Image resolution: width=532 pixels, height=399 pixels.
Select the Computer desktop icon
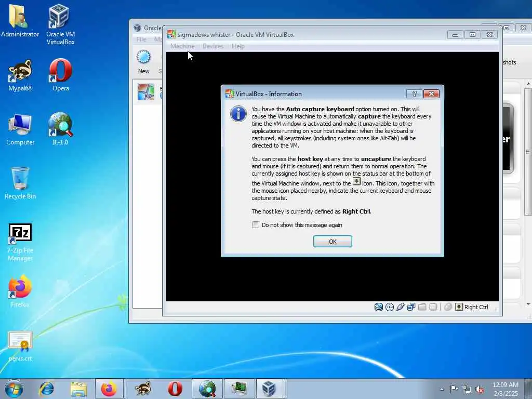tap(20, 129)
